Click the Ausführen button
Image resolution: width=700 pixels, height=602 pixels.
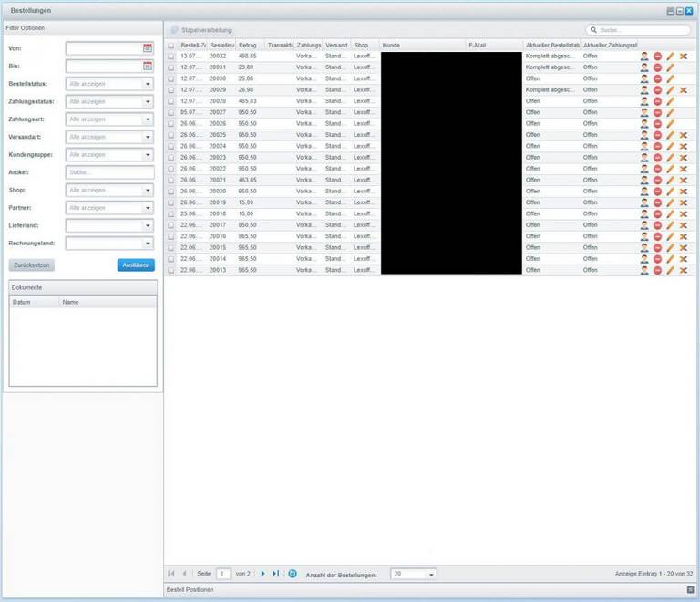(136, 265)
